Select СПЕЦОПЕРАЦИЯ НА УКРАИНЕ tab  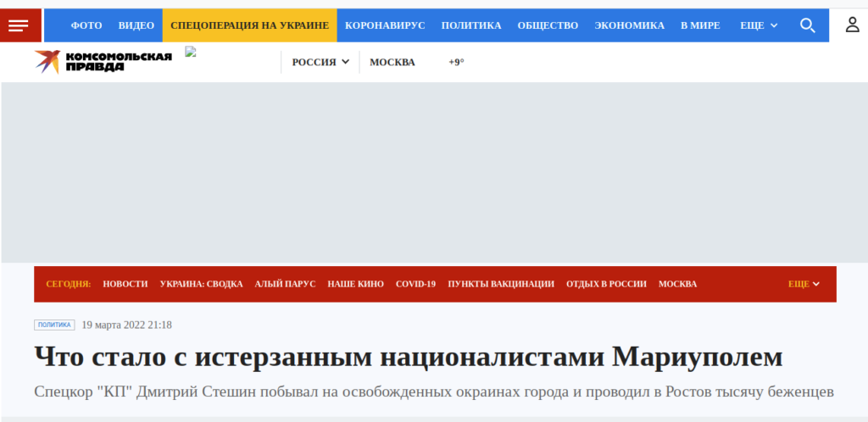tap(250, 25)
